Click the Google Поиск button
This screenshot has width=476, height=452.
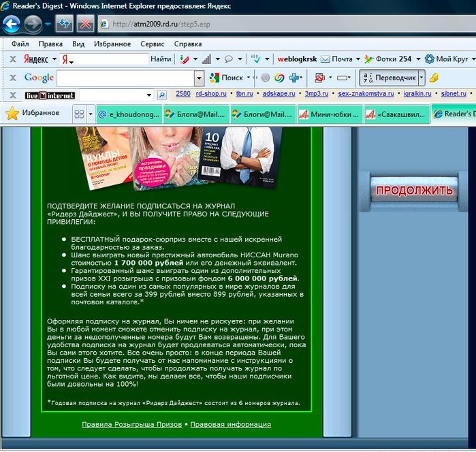coord(227,78)
